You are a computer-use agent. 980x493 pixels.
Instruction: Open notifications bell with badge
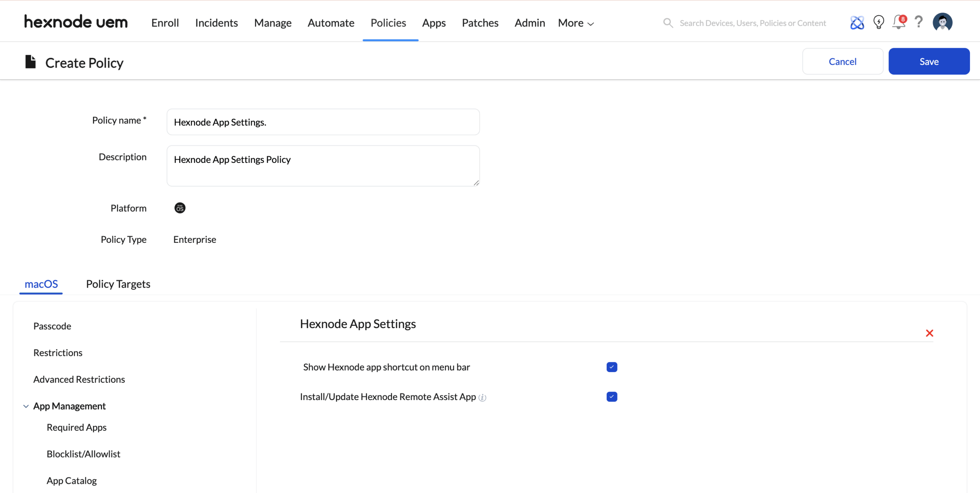pyautogui.click(x=898, y=22)
